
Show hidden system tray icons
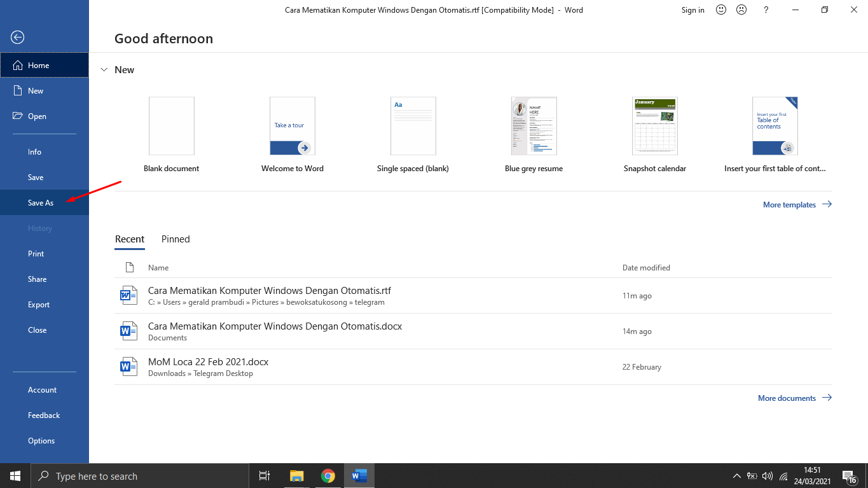pos(737,476)
